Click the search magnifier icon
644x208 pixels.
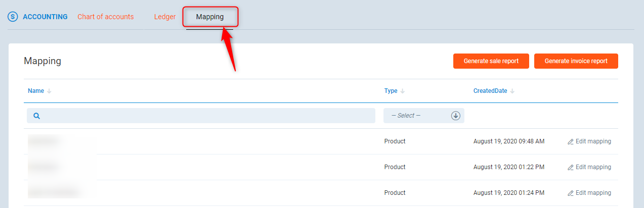pos(36,116)
